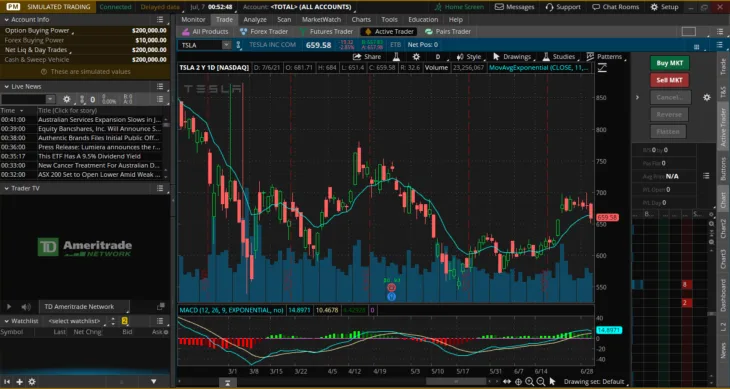The image size is (730, 389).
Task: Switch to the Charts tab
Action: 361,20
